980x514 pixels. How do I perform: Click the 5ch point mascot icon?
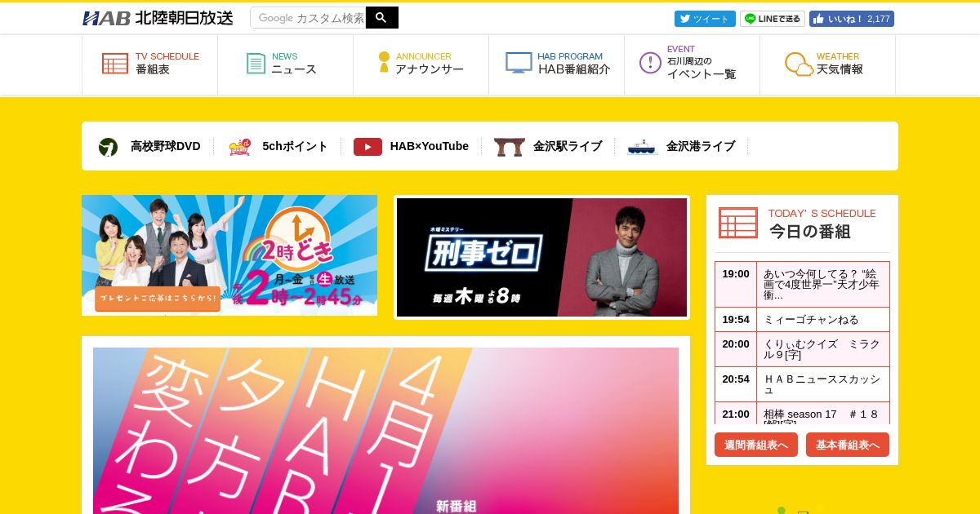239,147
